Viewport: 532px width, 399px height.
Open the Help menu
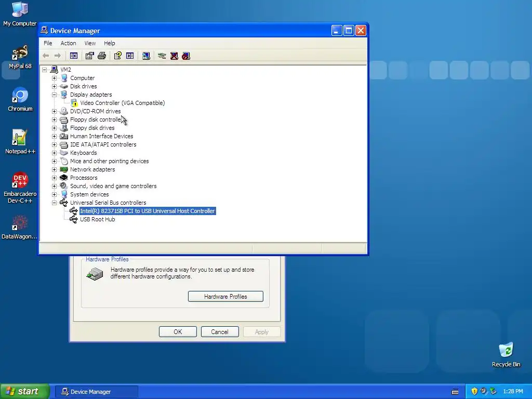coord(109,43)
